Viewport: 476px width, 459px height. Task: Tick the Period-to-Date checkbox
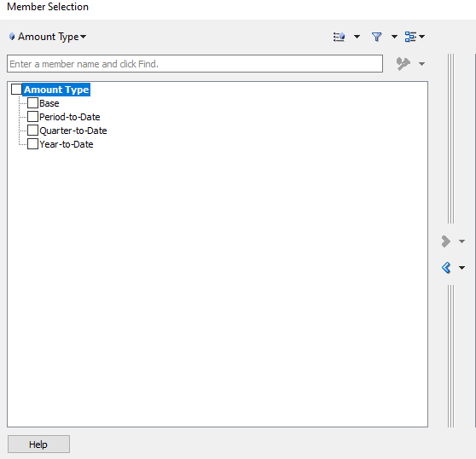[32, 117]
